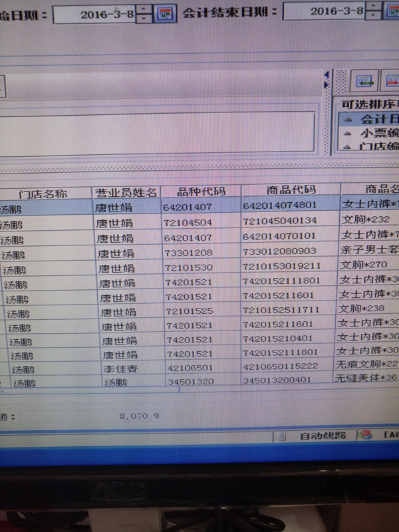
Task: Click the splitter arrows above the sort panel
Action: point(326,78)
